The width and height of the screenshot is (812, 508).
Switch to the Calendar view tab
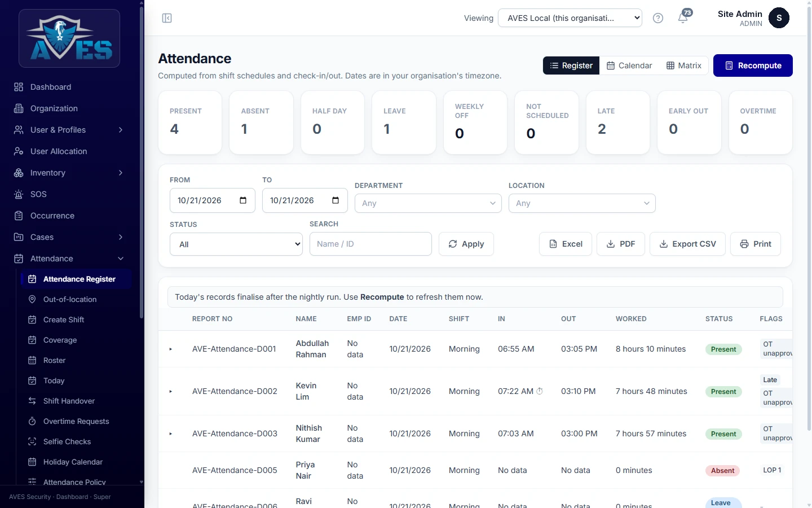[x=629, y=65]
